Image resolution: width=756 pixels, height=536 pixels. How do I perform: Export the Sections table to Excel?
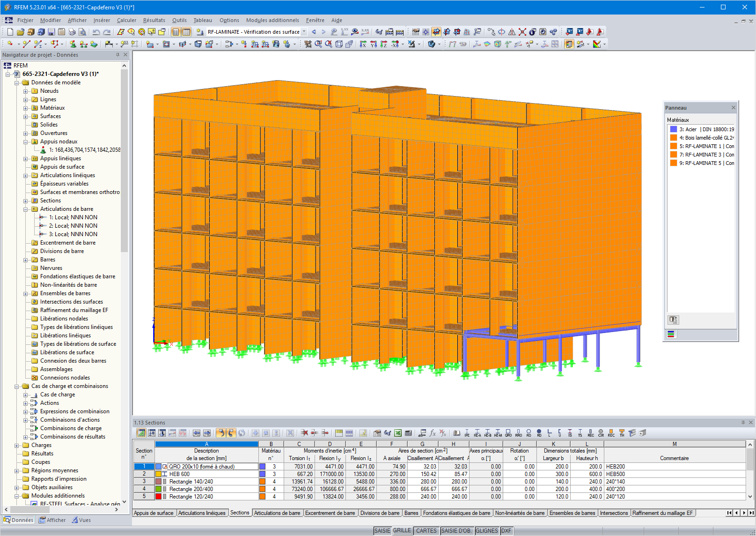[x=397, y=433]
